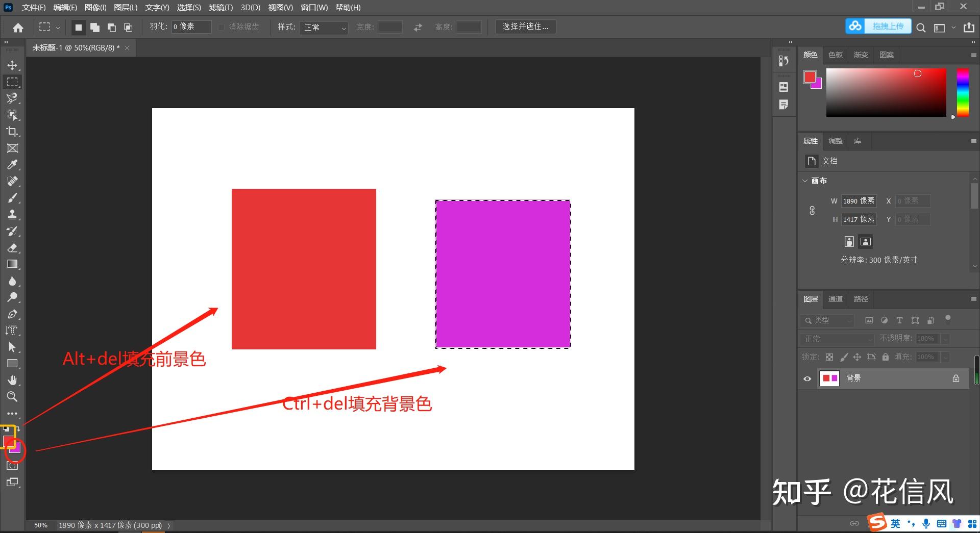The height and width of the screenshot is (533, 980).
Task: Toggle Quick Mask mode
Action: click(x=12, y=466)
